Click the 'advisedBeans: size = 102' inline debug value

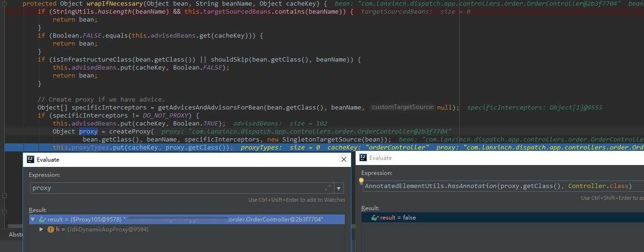pyautogui.click(x=280, y=124)
